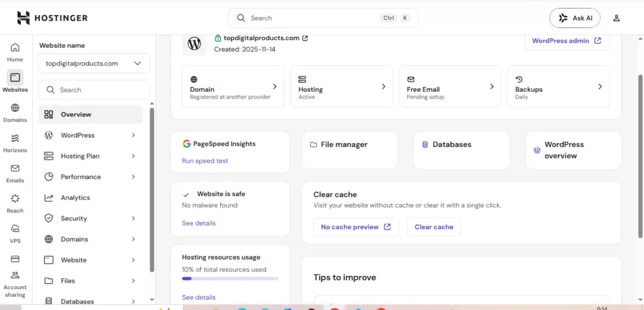This screenshot has height=310, width=644.
Task: Click the external link icon beside topdigitalproducts.com
Action: [x=305, y=38]
